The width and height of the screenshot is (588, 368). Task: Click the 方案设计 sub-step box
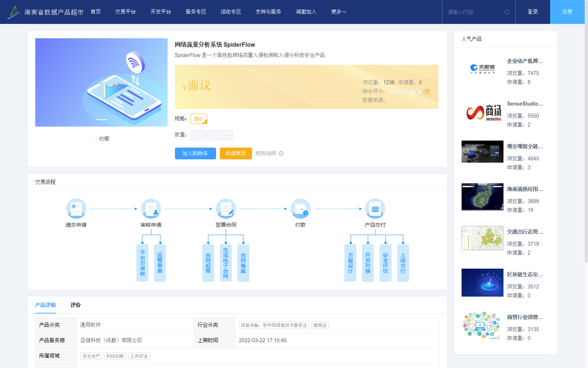(x=350, y=263)
